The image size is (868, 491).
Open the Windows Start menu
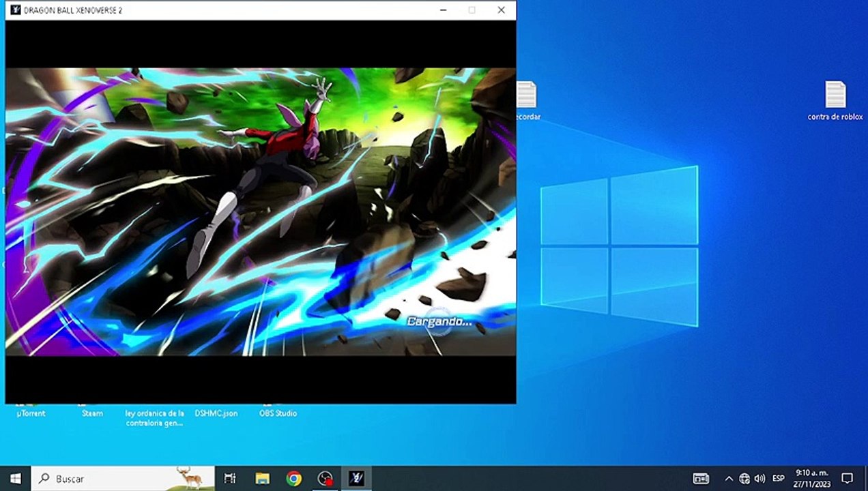pyautogui.click(x=15, y=479)
